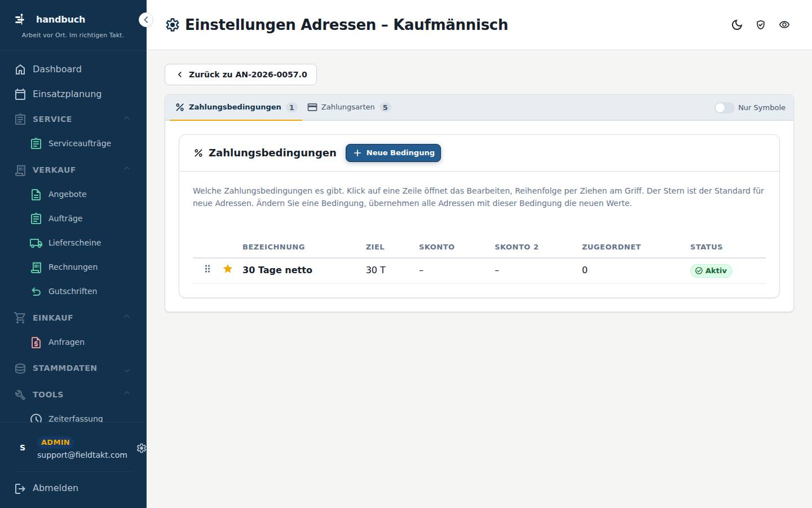Click the drag handle of 30 Tage netto row

pyautogui.click(x=208, y=269)
